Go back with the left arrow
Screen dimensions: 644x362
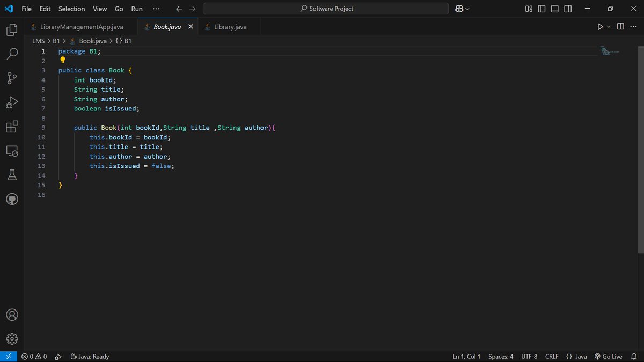point(179,9)
